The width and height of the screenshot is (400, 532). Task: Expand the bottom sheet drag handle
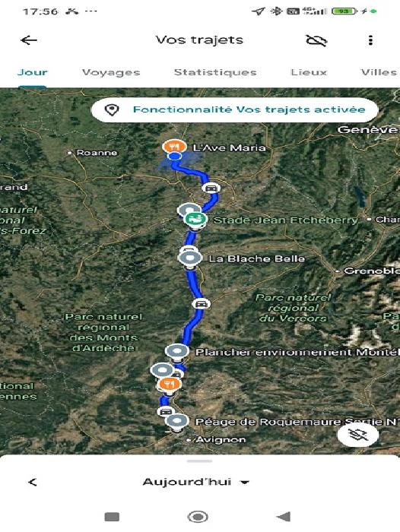(x=200, y=461)
